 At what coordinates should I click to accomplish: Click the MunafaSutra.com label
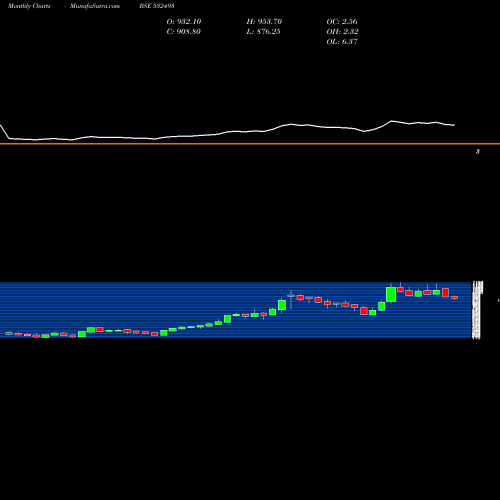point(95,6)
